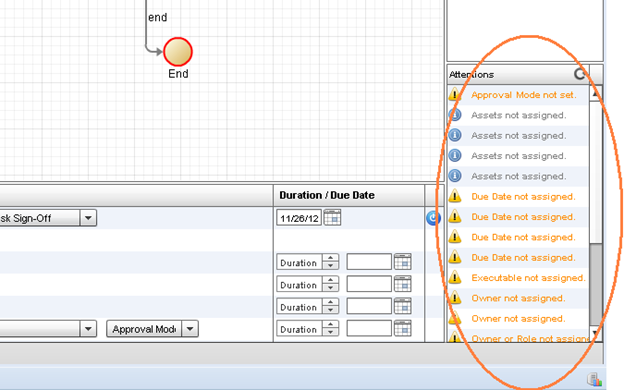This screenshot has height=390, width=624.
Task: Select "Approval Mode not set." attention
Action: (x=523, y=95)
